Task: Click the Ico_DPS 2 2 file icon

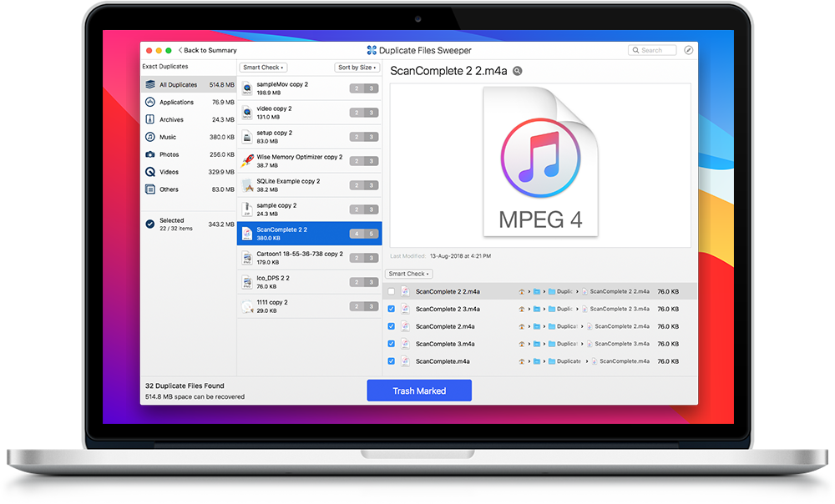Action: tap(247, 282)
